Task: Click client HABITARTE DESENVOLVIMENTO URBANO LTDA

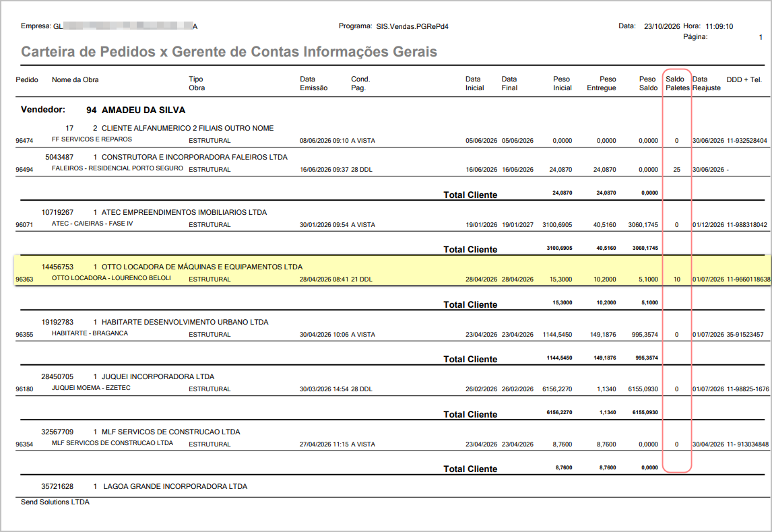Action: point(185,323)
